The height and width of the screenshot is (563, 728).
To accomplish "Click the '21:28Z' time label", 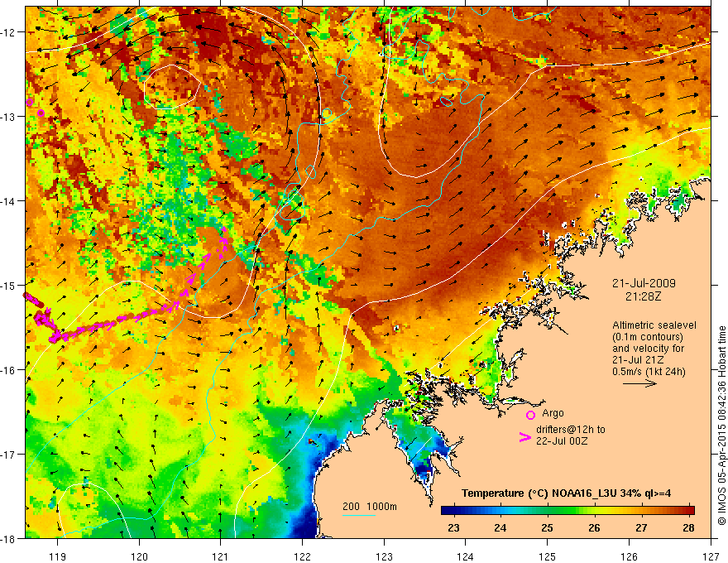I will [x=643, y=296].
